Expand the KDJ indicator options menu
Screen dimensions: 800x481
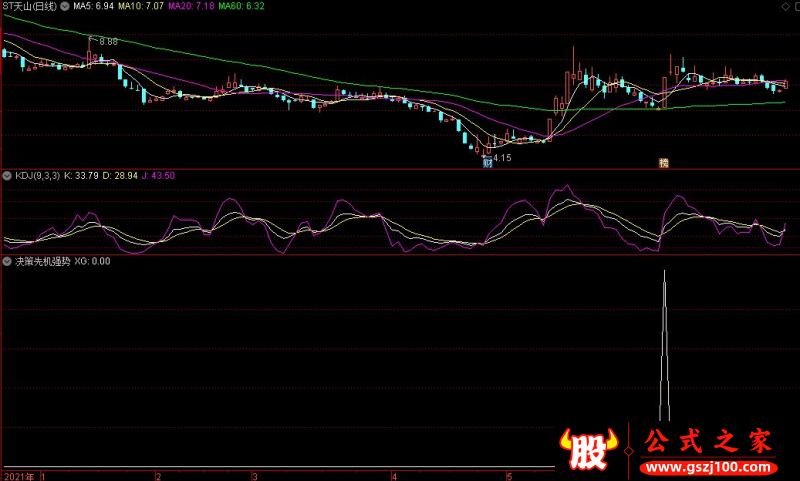[7, 176]
